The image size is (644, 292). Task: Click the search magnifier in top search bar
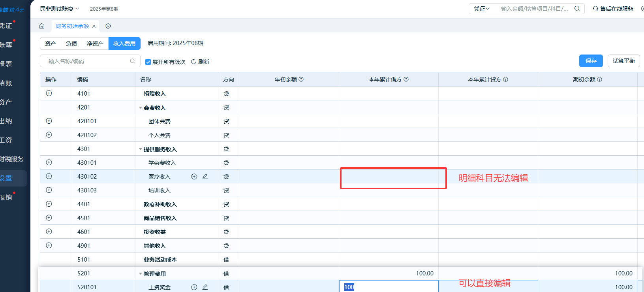click(x=577, y=9)
